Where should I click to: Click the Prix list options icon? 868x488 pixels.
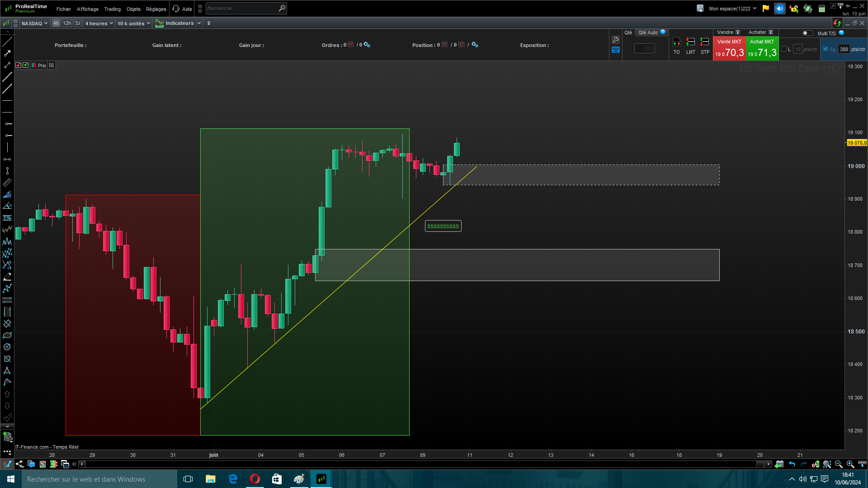pyautogui.click(x=52, y=66)
